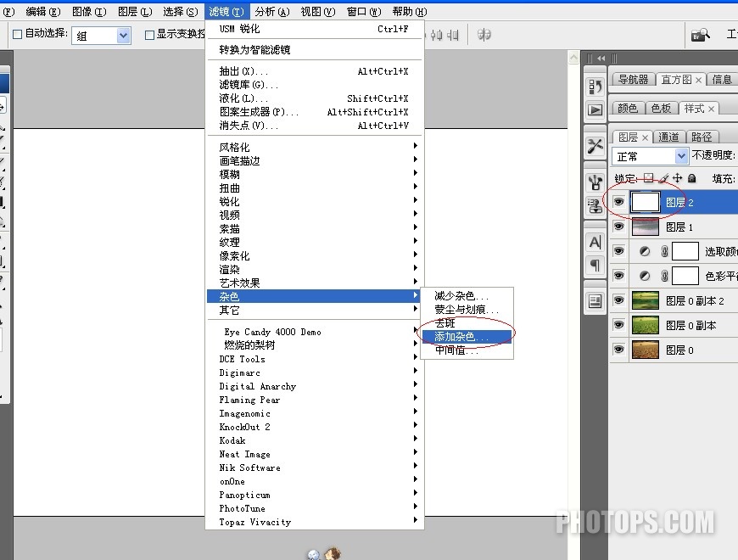
Task: Expand the 其它 filter submenu
Action: [x=315, y=310]
